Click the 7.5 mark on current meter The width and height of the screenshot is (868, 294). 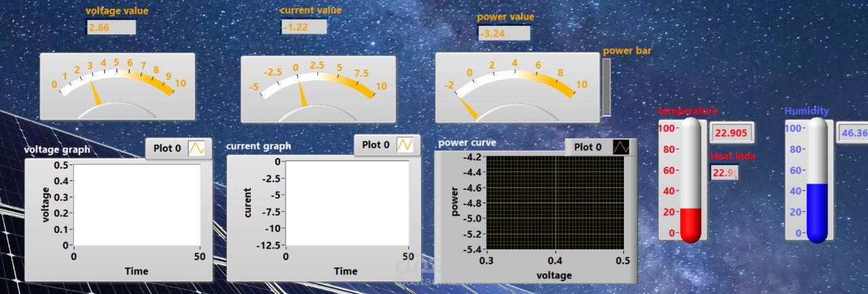coord(361,73)
